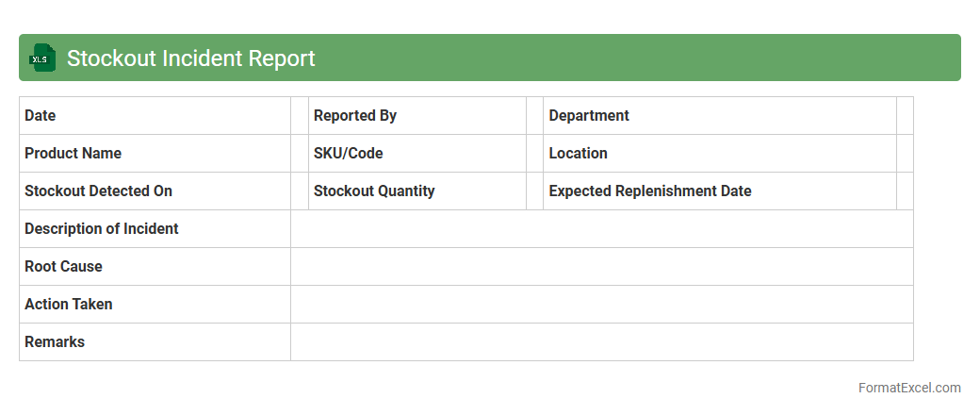Select the Remarks label cell

[x=155, y=342]
